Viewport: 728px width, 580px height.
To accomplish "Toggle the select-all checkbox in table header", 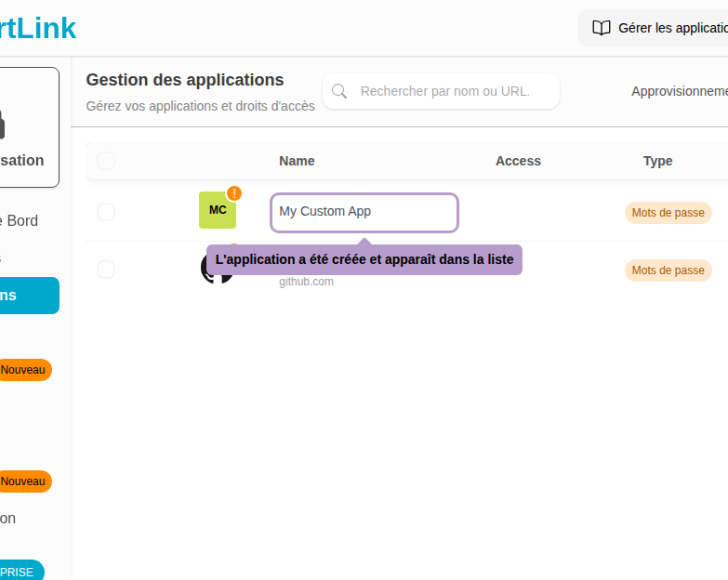I will point(106,161).
